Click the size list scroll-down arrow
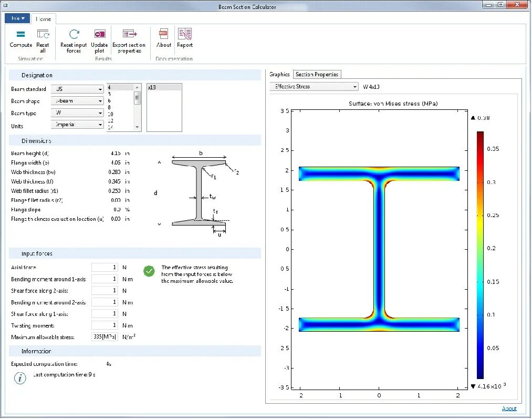 click(137, 127)
